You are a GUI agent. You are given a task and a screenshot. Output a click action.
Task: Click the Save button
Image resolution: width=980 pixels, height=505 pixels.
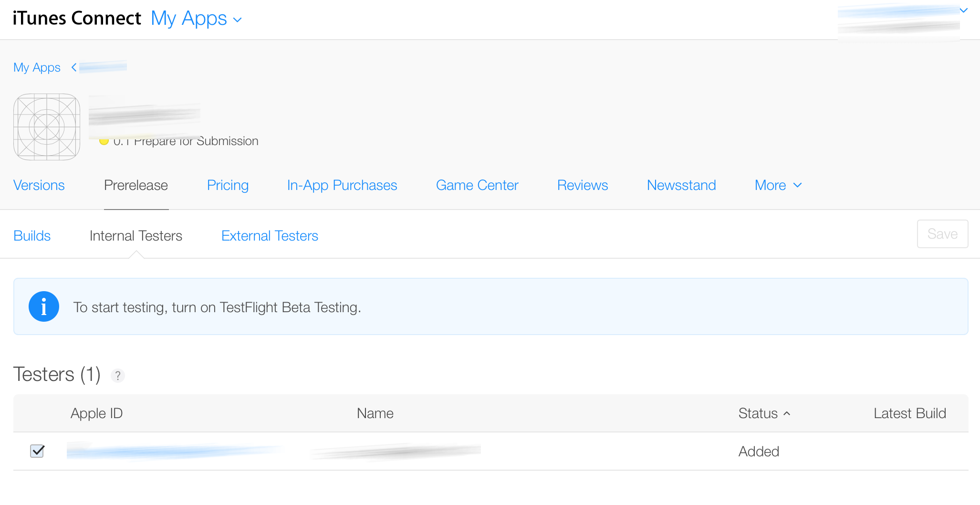(x=942, y=234)
